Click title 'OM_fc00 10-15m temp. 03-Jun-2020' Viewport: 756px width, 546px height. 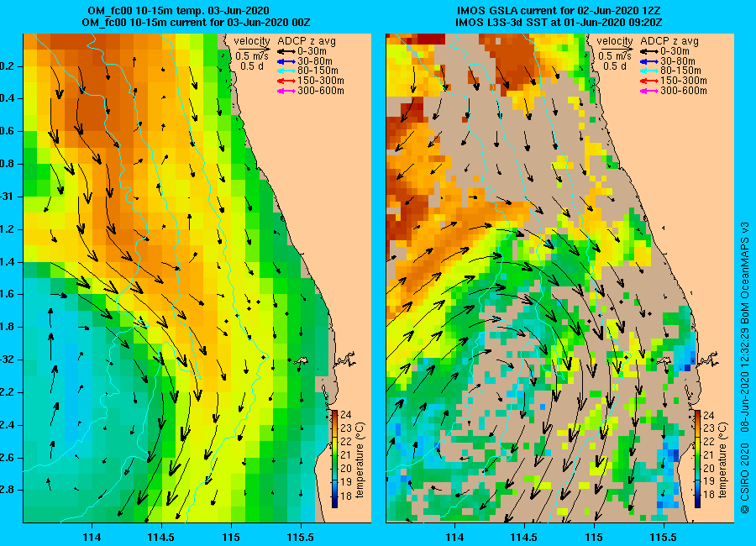178,11
